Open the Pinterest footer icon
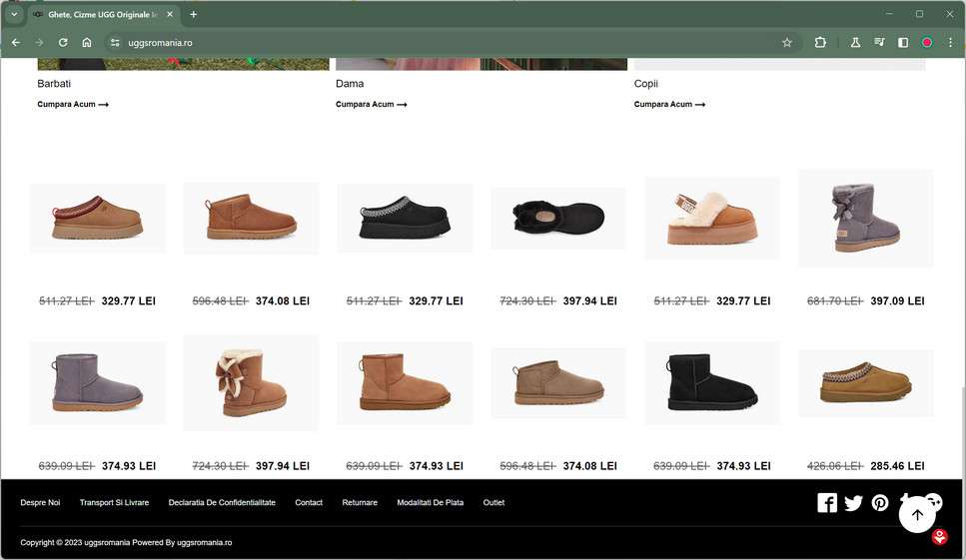 [880, 503]
